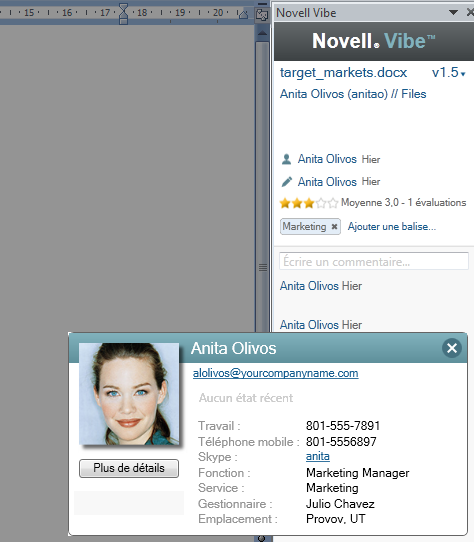
Task: Rate the file with the fourth star
Action: coord(321,203)
